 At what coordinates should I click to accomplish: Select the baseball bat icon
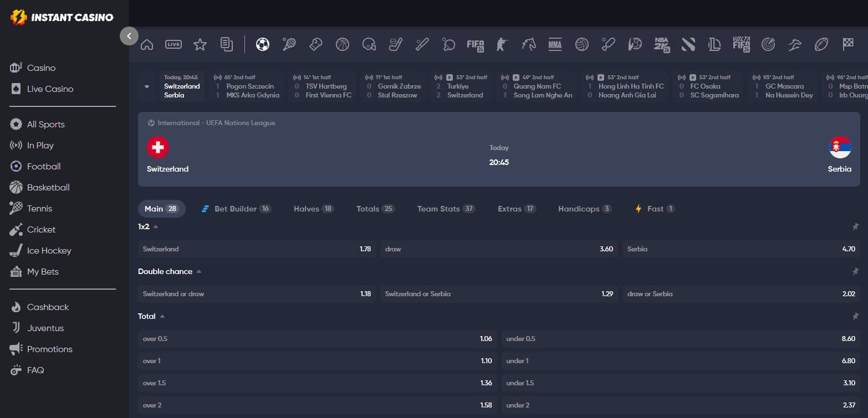[422, 44]
